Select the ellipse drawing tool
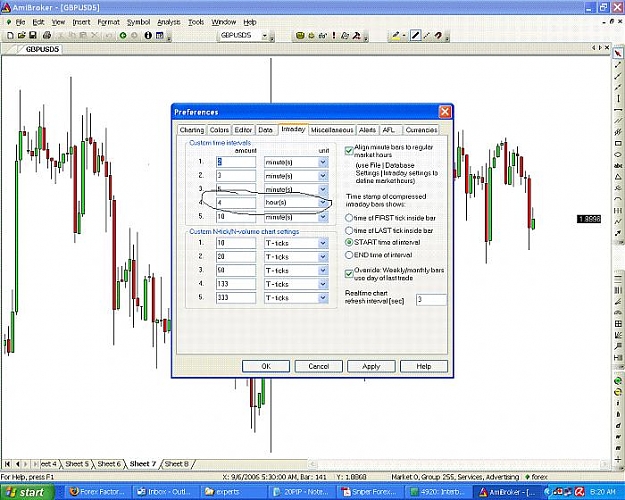 618,154
